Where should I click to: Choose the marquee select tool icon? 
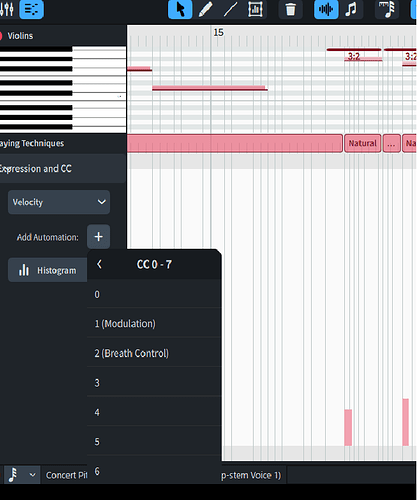pyautogui.click(x=255, y=9)
